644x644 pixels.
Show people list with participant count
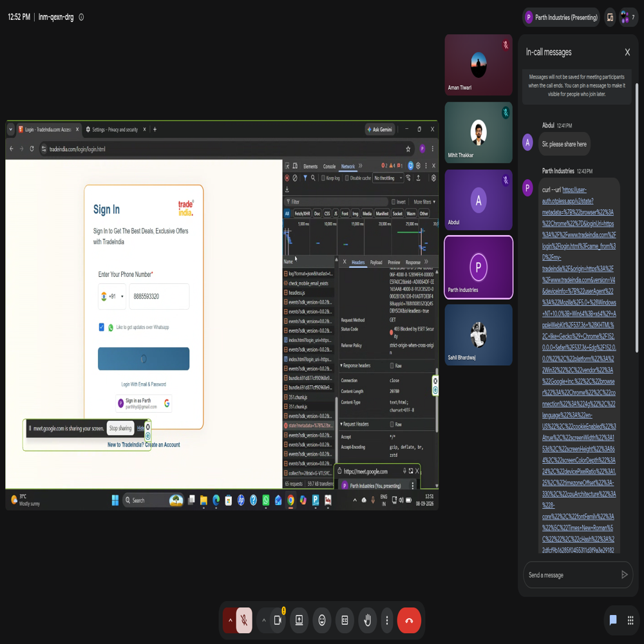pos(627,17)
